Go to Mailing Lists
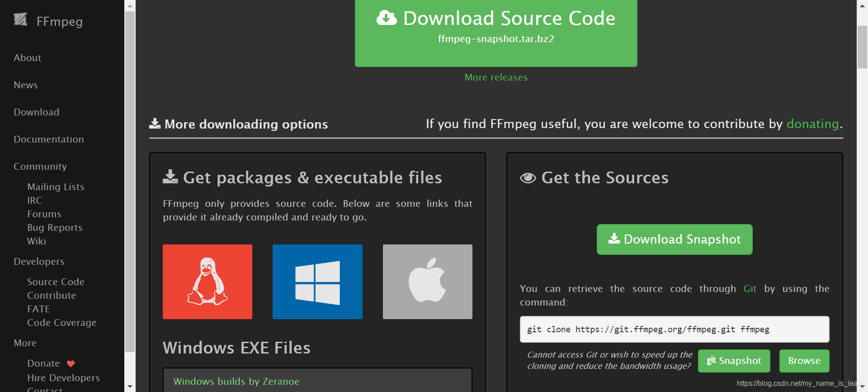This screenshot has height=392, width=868. click(56, 187)
